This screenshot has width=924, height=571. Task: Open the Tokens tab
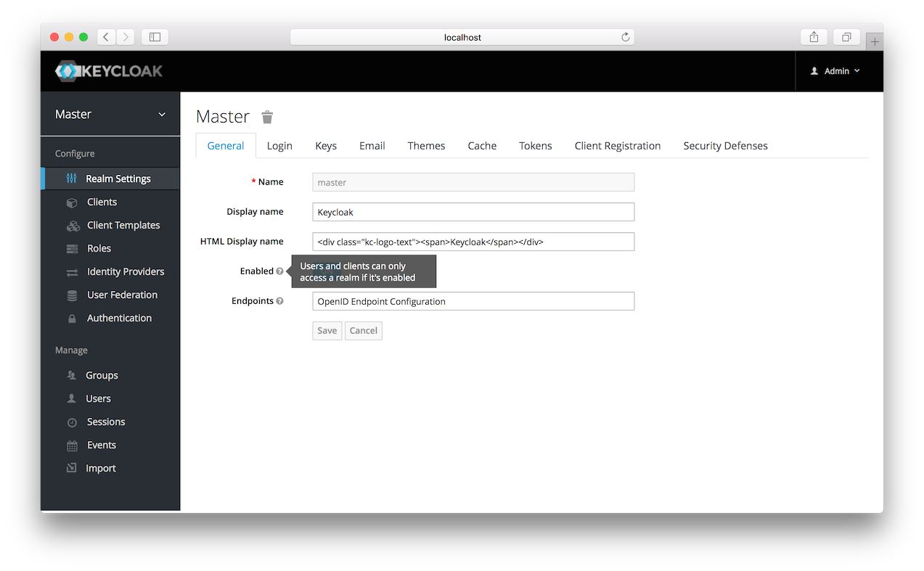click(x=535, y=146)
